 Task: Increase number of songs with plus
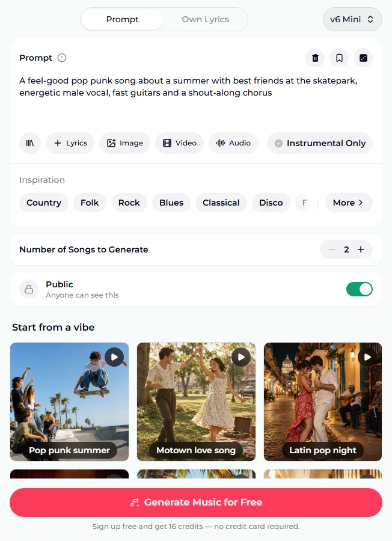tap(361, 249)
